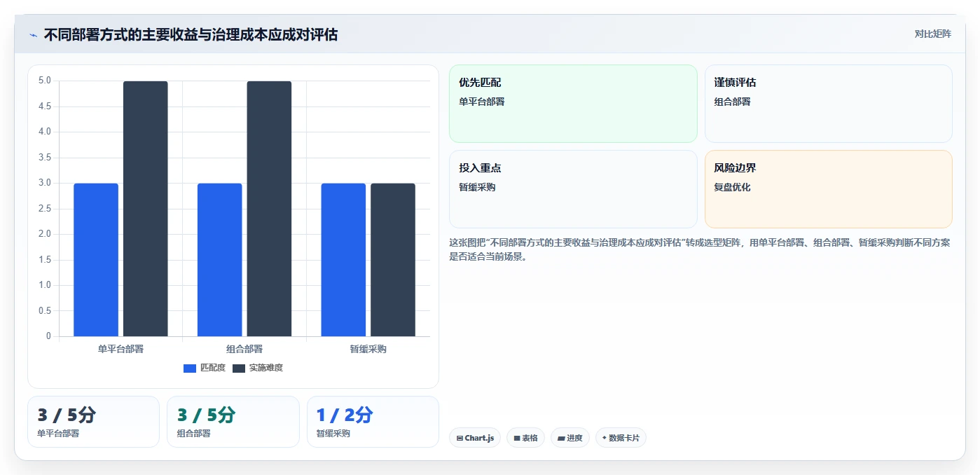Open the green 3 / 5分 组合部署 card
This screenshot has width=980, height=475.
pyautogui.click(x=233, y=422)
